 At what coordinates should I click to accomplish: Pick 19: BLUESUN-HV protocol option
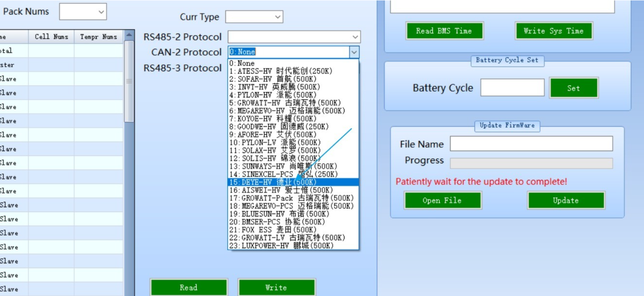(293, 214)
